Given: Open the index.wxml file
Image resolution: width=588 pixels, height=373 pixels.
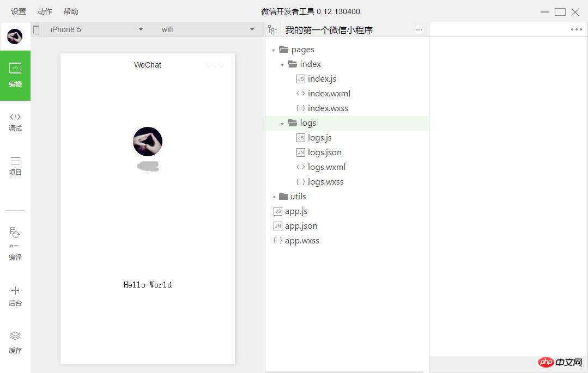Looking at the screenshot, I should coord(329,93).
